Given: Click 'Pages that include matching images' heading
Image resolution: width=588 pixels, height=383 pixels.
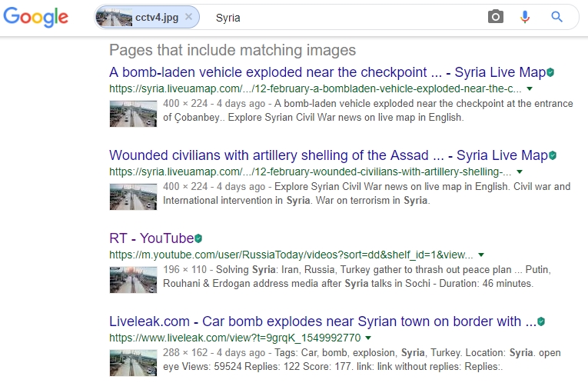Looking at the screenshot, I should coord(232,50).
